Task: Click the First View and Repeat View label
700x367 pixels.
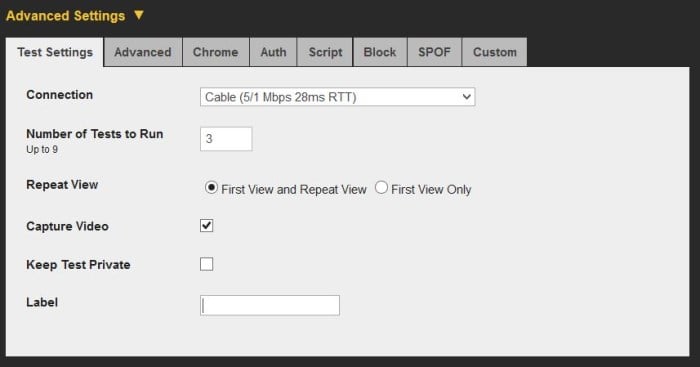Action: pos(294,190)
